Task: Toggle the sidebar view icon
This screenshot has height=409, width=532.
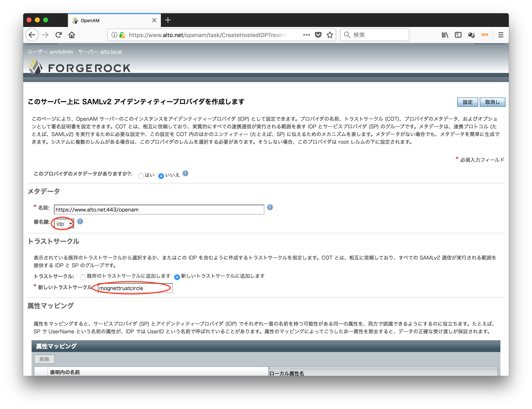Action: point(458,35)
